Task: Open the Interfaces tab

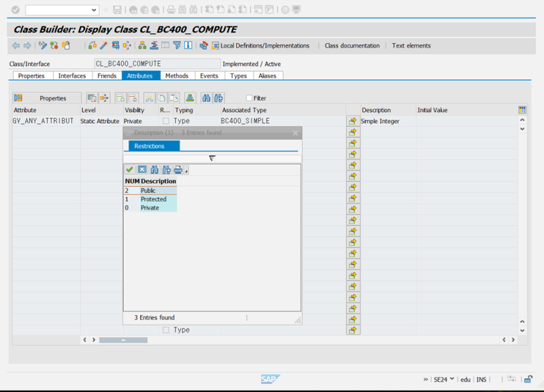Action: point(72,75)
